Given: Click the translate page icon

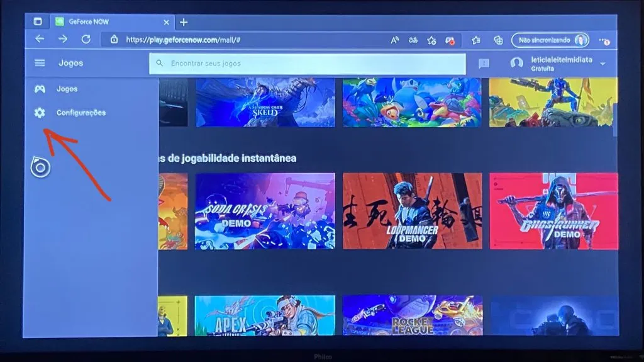Looking at the screenshot, I should 413,40.
